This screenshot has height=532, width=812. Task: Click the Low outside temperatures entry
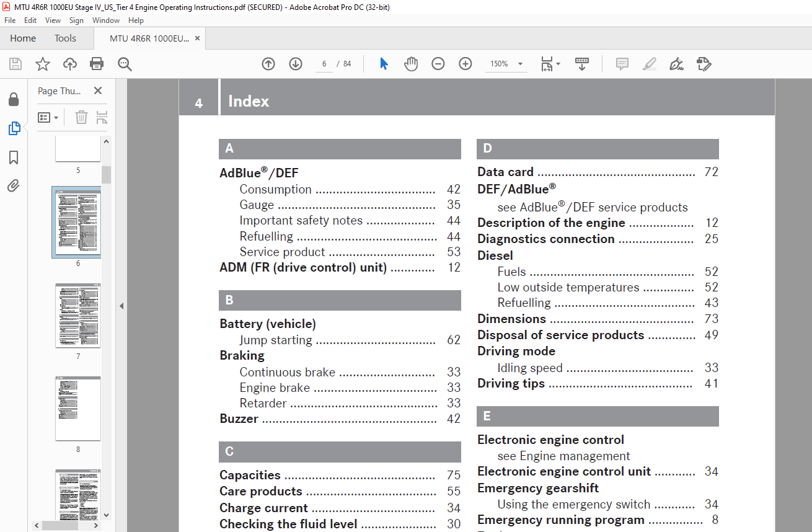(607, 287)
